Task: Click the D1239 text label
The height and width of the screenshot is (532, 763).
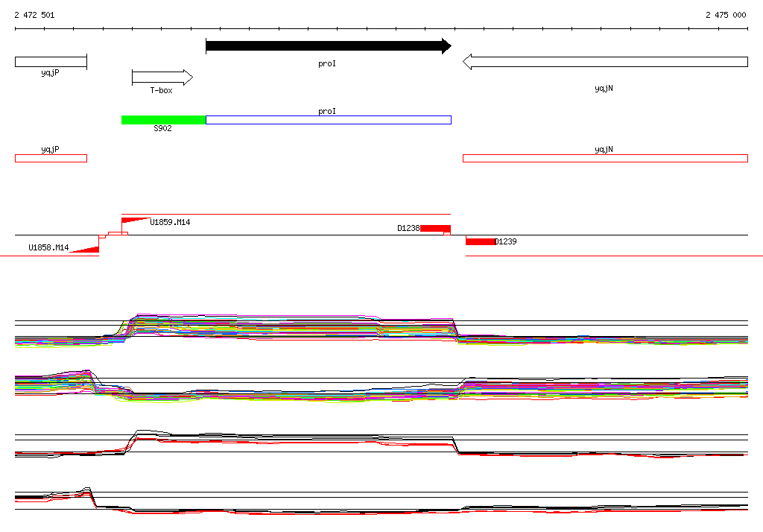Action: point(506,241)
